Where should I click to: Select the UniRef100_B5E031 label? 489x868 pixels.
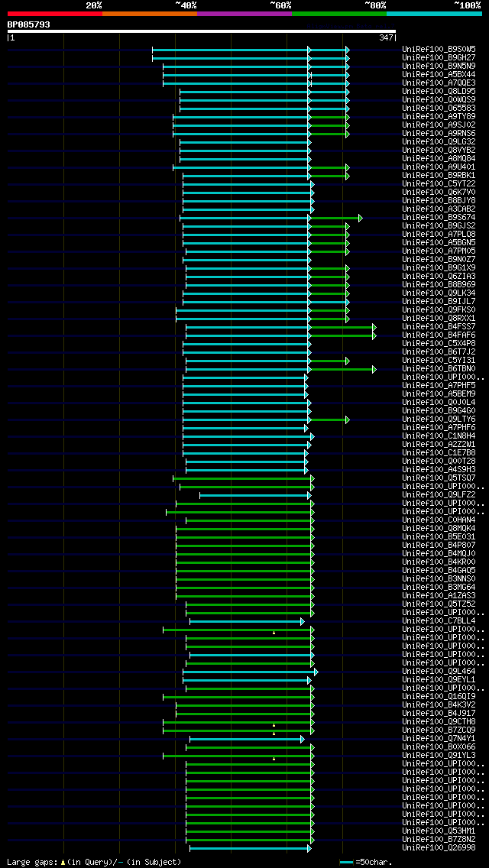tap(439, 536)
